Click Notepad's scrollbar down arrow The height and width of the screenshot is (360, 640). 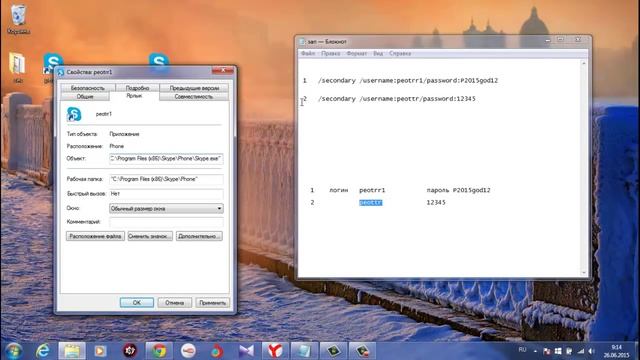584,272
